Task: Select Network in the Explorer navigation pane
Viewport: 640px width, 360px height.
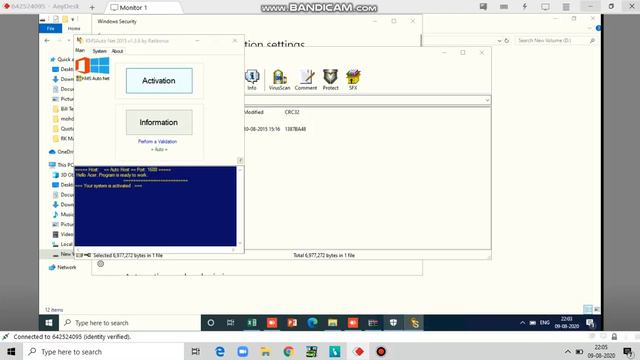Action: (62, 267)
